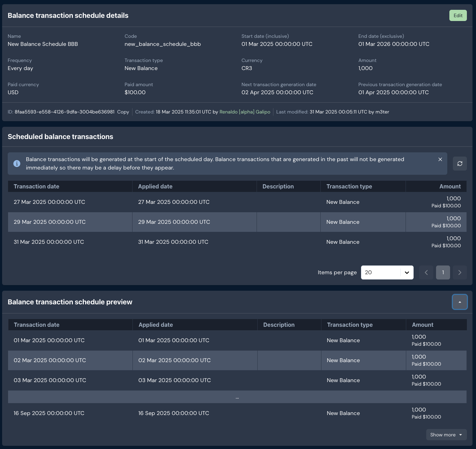This screenshot has width=476, height=449.
Task: Click the next generation date 02 Apr 2025
Action: (277, 92)
